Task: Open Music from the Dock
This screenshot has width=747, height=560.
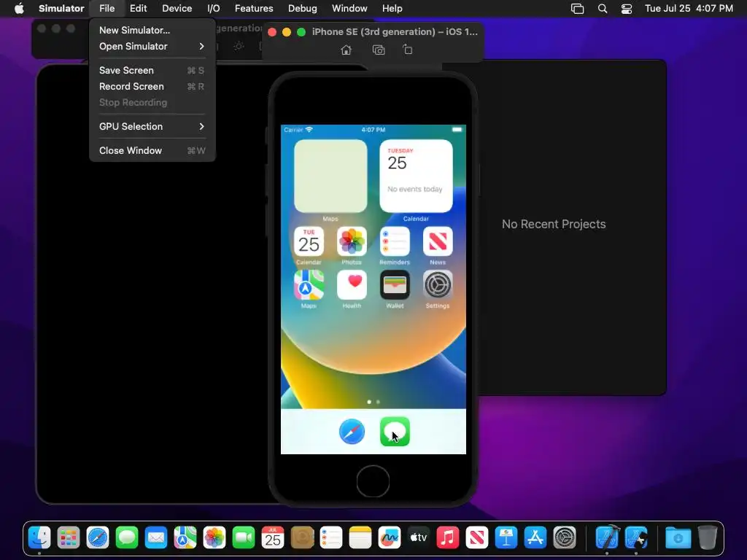Action: pos(448,538)
